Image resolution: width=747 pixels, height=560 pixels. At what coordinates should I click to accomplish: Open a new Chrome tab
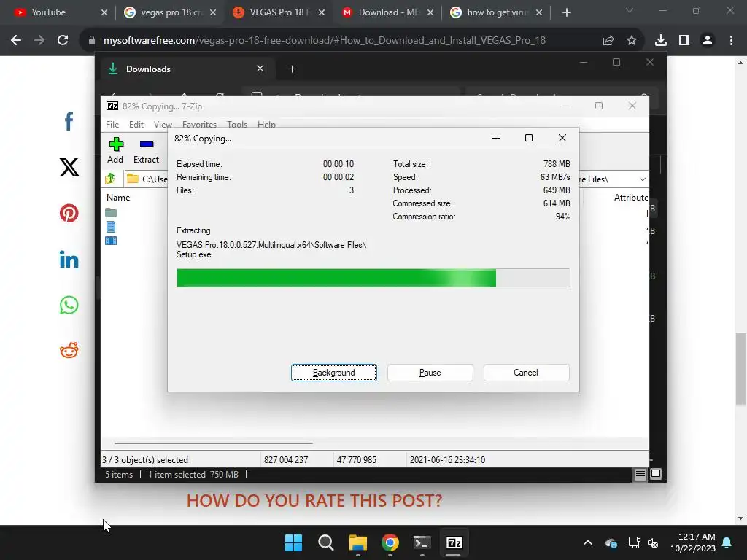pos(566,12)
